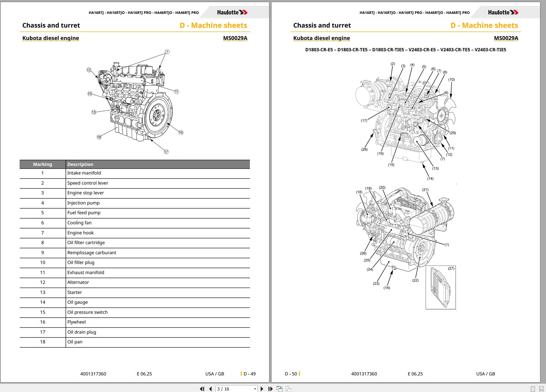546x392 pixels.
Task: Click the ECU inset image labeled (27)
Action: 441,287
